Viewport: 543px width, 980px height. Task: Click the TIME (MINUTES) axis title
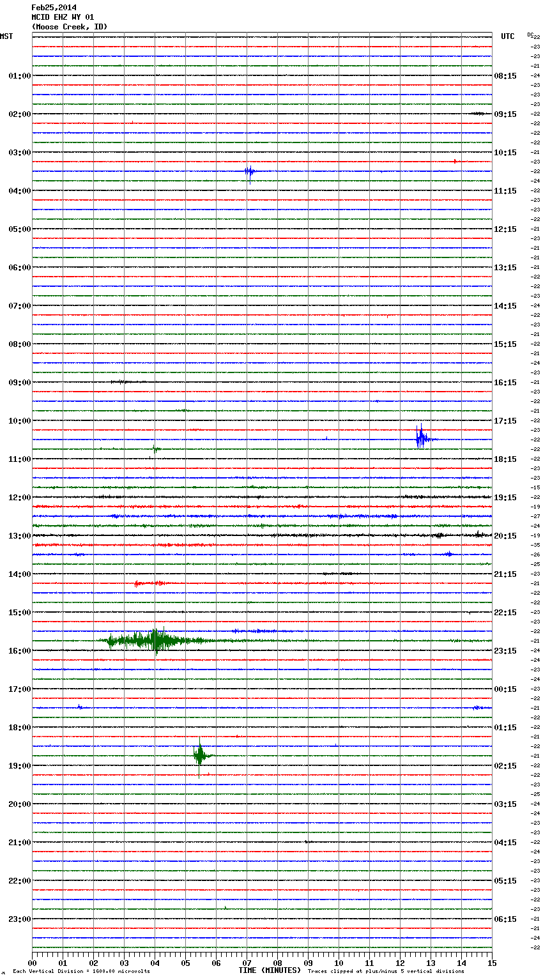pos(270,970)
